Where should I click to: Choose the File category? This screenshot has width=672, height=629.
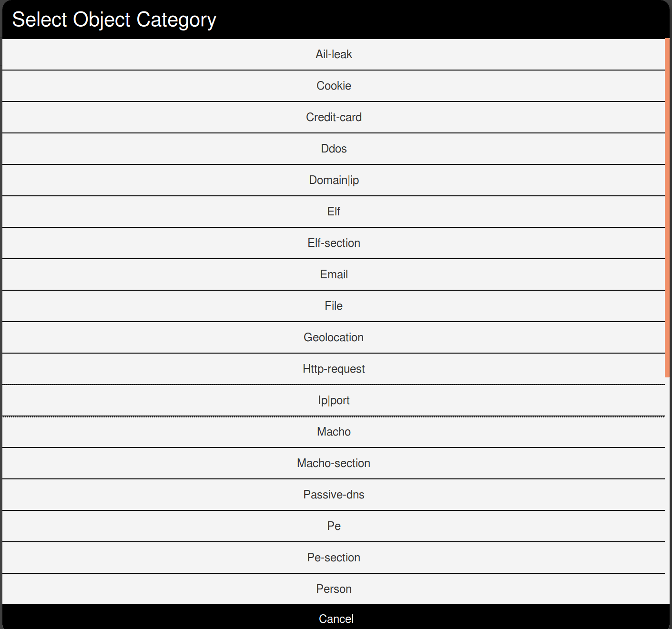(334, 306)
